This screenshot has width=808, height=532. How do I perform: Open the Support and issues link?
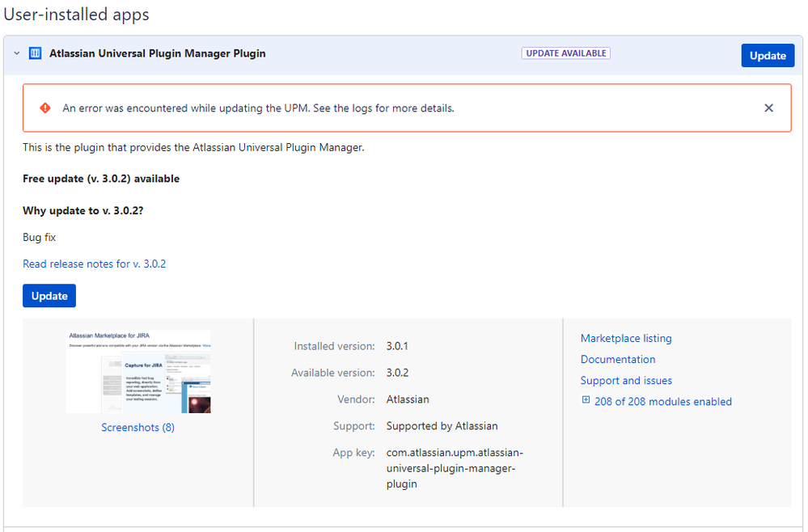click(626, 381)
